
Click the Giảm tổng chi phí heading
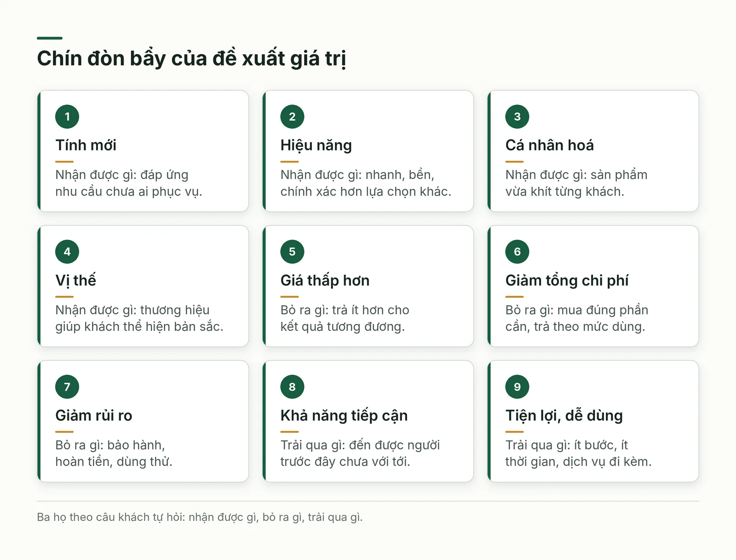[567, 281]
